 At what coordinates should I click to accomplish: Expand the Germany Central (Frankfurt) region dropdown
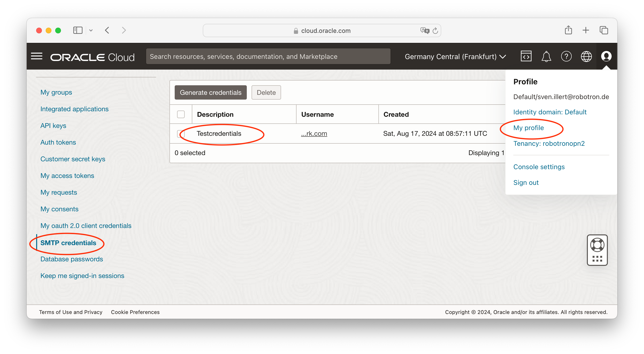coord(455,56)
